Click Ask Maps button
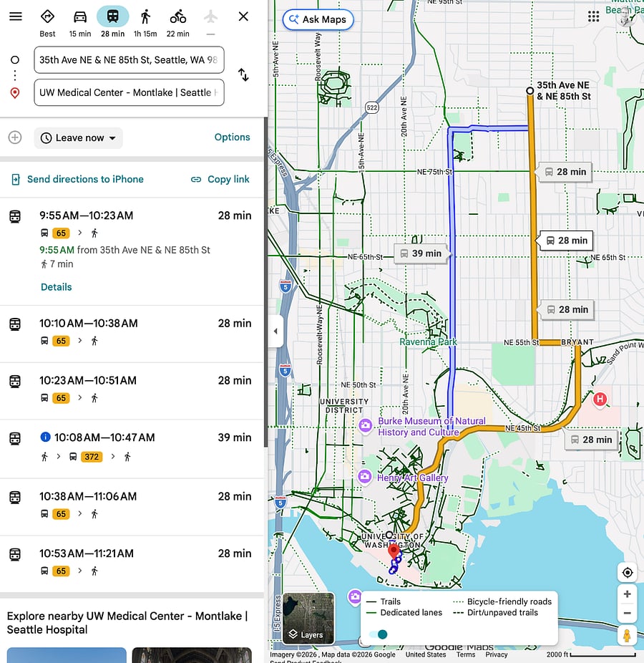The image size is (644, 663). (318, 19)
